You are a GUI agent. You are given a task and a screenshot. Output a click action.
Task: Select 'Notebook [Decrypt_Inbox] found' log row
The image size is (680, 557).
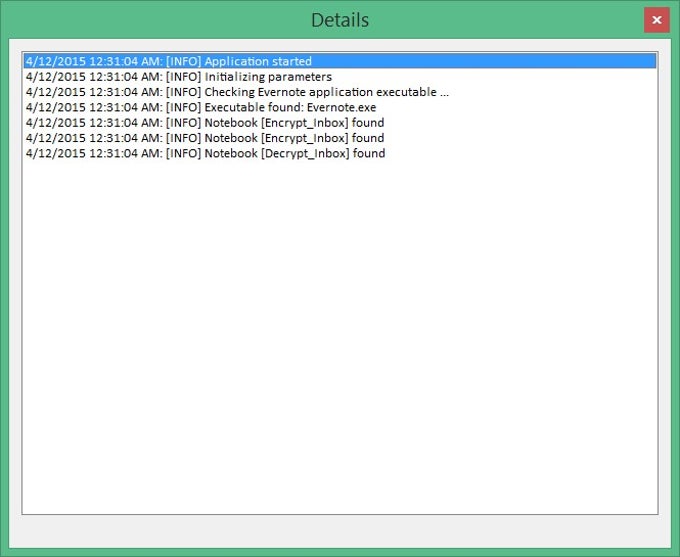click(340, 153)
